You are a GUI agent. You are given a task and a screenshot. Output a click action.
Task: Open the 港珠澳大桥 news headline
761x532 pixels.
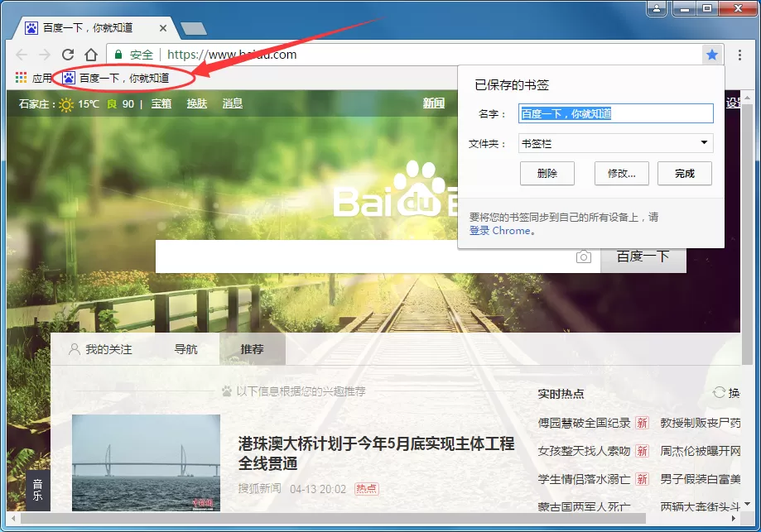tap(376, 453)
